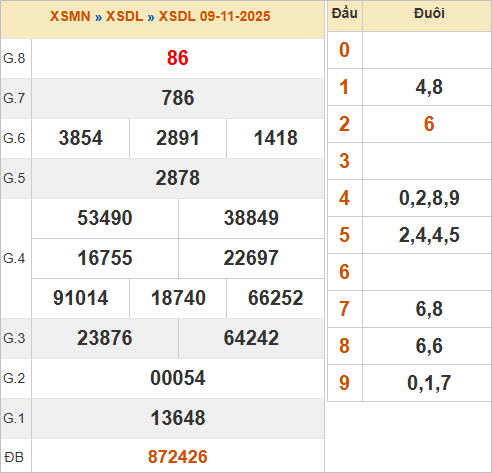
Task: Select the G.1 result 13648
Action: coord(178,418)
